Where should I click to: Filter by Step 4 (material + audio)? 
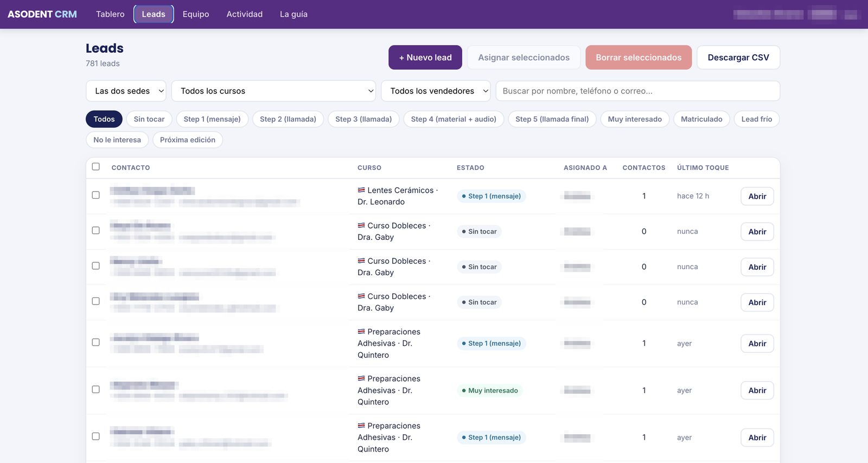pos(454,119)
